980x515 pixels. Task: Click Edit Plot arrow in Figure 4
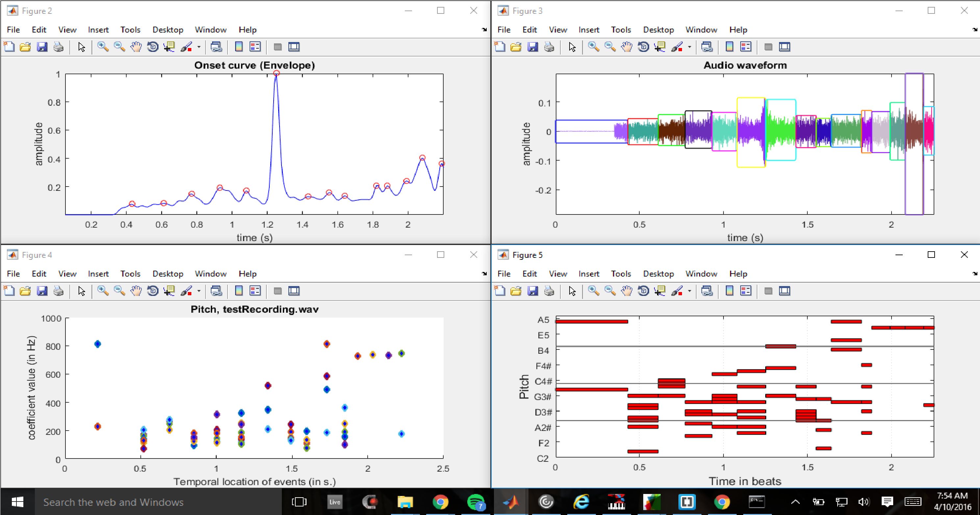(x=82, y=291)
